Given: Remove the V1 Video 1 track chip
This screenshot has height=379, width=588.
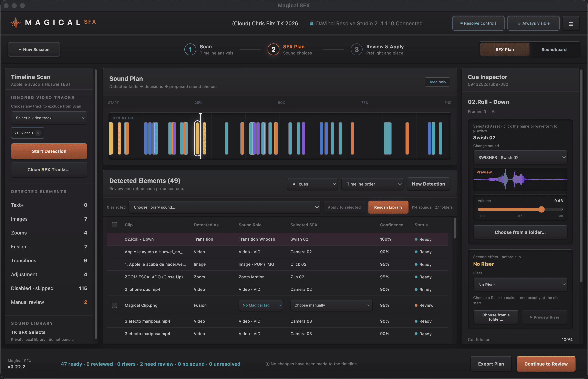Looking at the screenshot, I should 38,133.
